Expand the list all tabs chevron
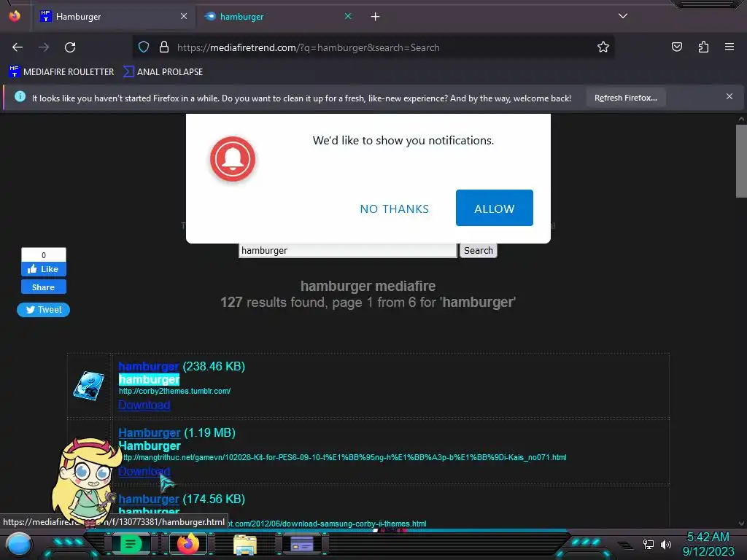This screenshot has height=560, width=747. tap(623, 16)
